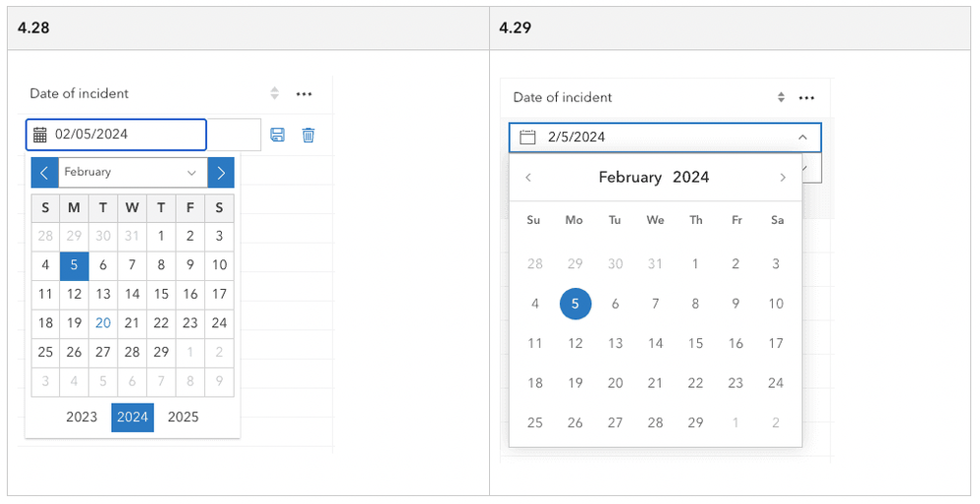Screen dimensions: 980x504
Task: Click the trash delete icon
Action: pyautogui.click(x=308, y=135)
